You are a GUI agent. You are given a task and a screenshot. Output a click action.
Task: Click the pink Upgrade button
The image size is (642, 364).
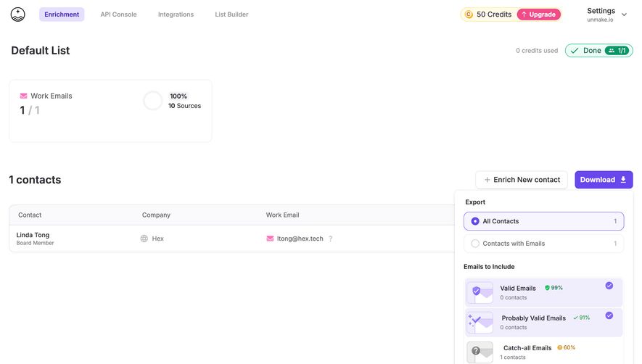point(539,15)
